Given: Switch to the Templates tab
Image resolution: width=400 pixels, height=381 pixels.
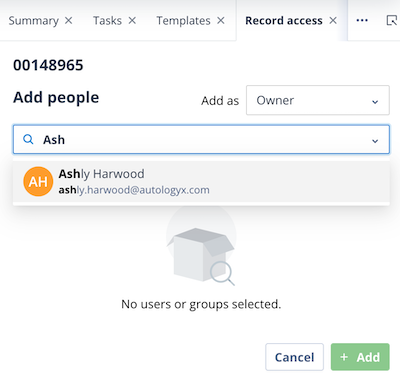Looking at the screenshot, I should [183, 21].
